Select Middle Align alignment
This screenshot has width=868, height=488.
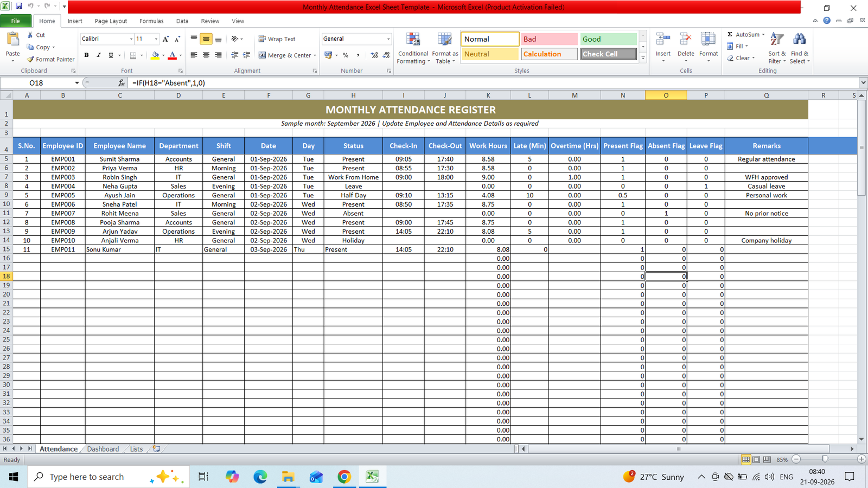206,39
